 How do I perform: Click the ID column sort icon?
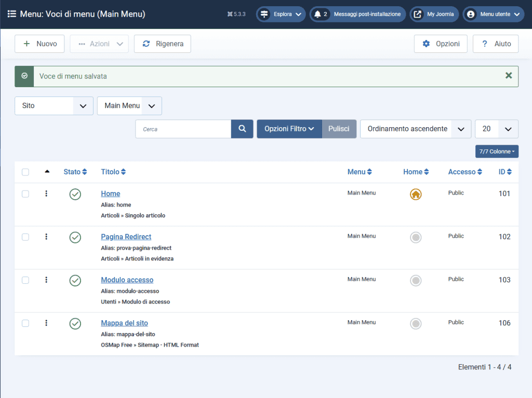coord(511,172)
